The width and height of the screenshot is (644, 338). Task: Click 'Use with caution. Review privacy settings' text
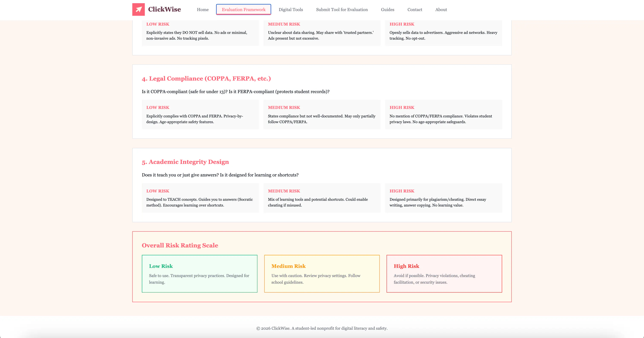coord(316,279)
